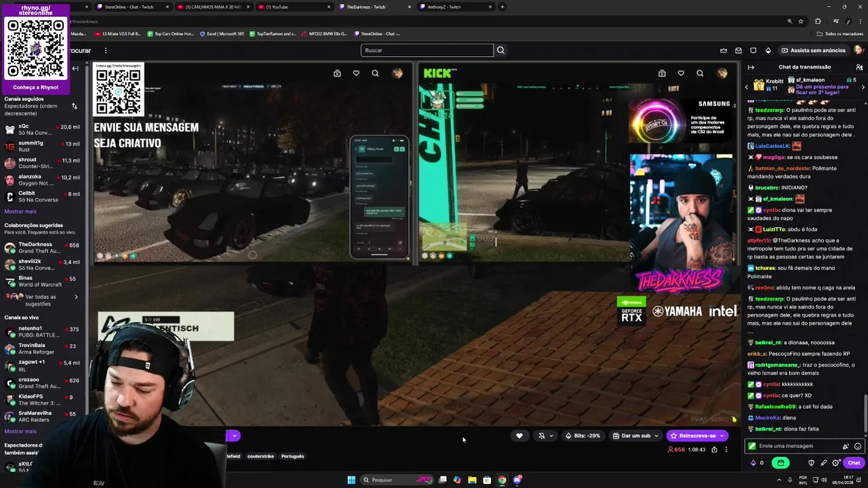Open File Explorer from taskbar
This screenshot has width=868, height=488.
[x=472, y=480]
